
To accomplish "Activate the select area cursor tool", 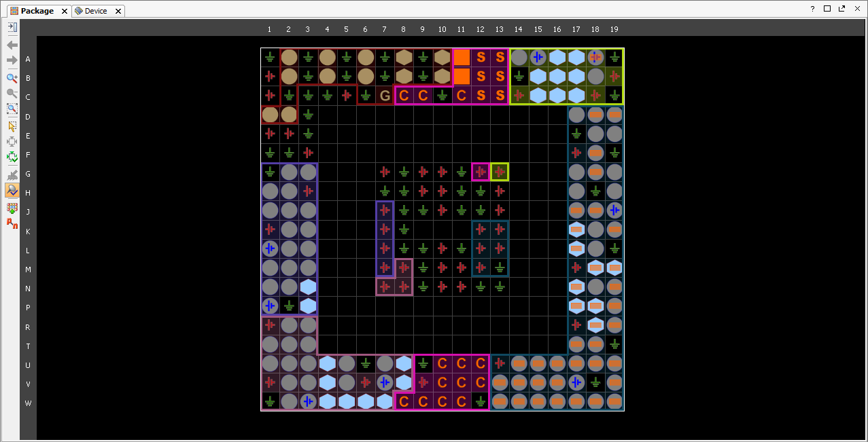I will click(x=12, y=126).
